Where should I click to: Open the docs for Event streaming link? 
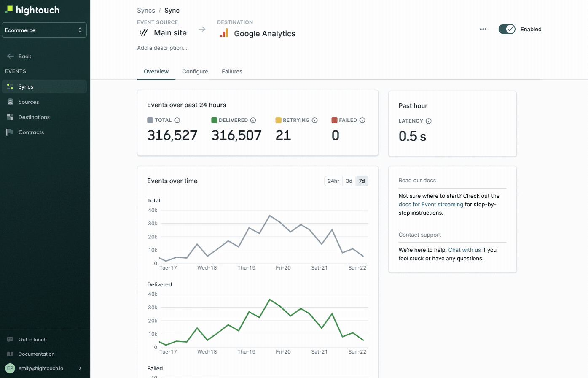(x=431, y=205)
